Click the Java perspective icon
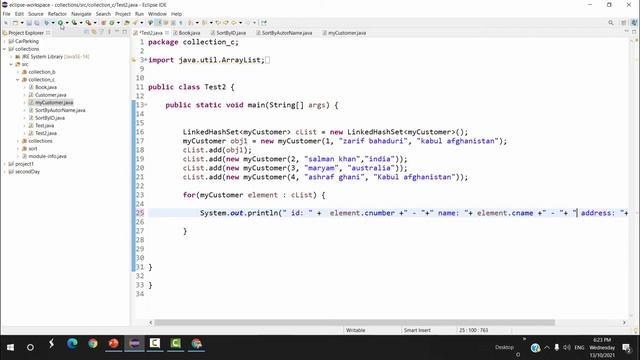The height and width of the screenshot is (360, 640). click(634, 23)
